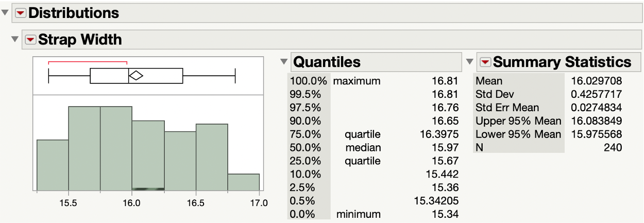Select the tallest histogram bar near 15.5

click(84, 148)
